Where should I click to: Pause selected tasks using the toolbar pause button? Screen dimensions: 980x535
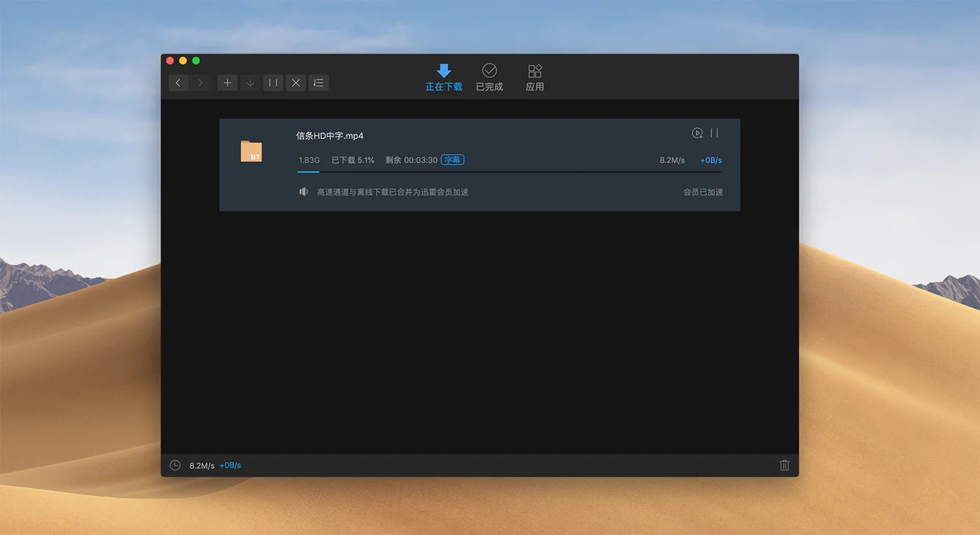coord(273,83)
